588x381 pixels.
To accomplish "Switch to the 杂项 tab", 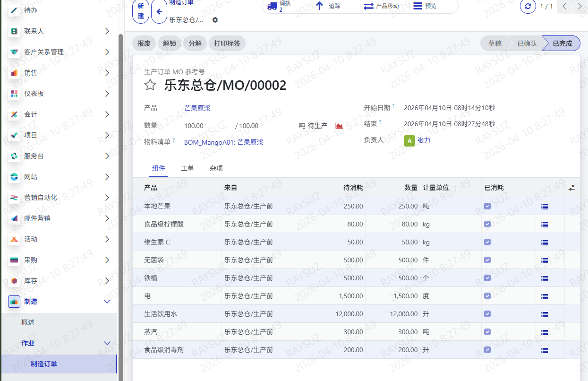I will point(216,168).
